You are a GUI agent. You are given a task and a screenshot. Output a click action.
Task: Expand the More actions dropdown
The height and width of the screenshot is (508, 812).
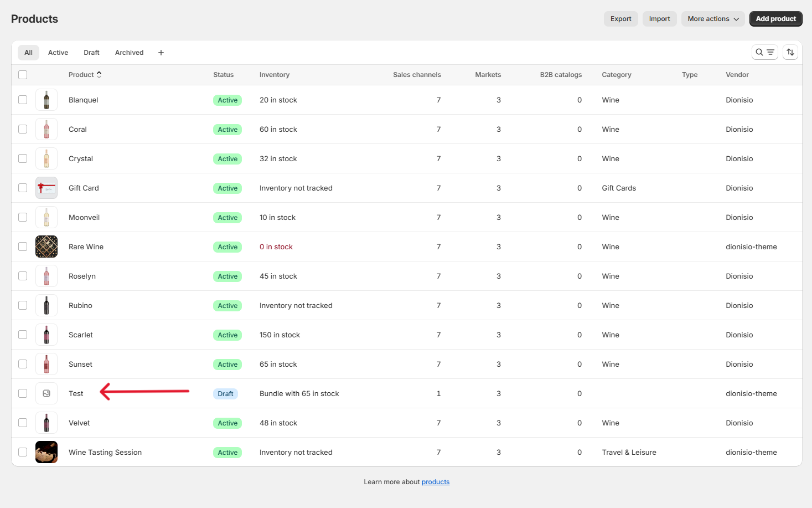coord(712,19)
